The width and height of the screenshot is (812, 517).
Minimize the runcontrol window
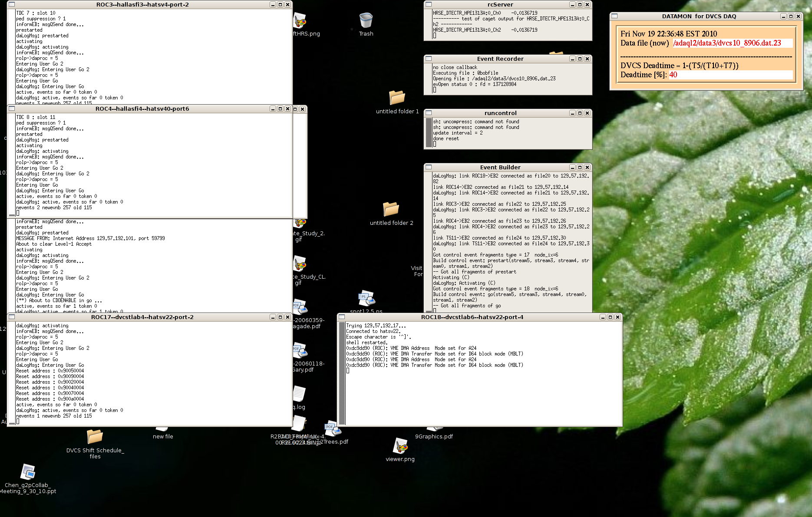572,113
